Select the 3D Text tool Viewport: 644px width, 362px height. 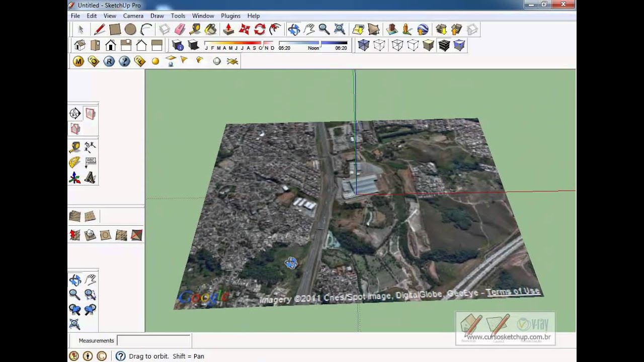(x=90, y=178)
